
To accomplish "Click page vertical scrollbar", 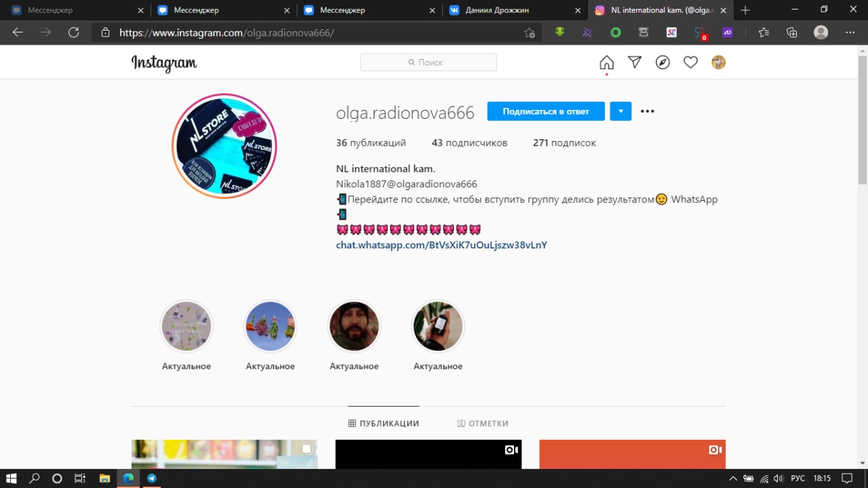I will point(863,120).
